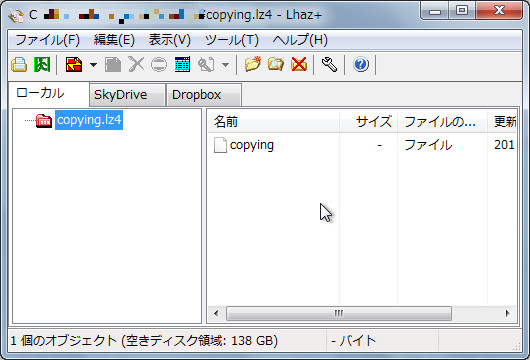
Task: Switch to the SkyDrive tab
Action: 127,95
